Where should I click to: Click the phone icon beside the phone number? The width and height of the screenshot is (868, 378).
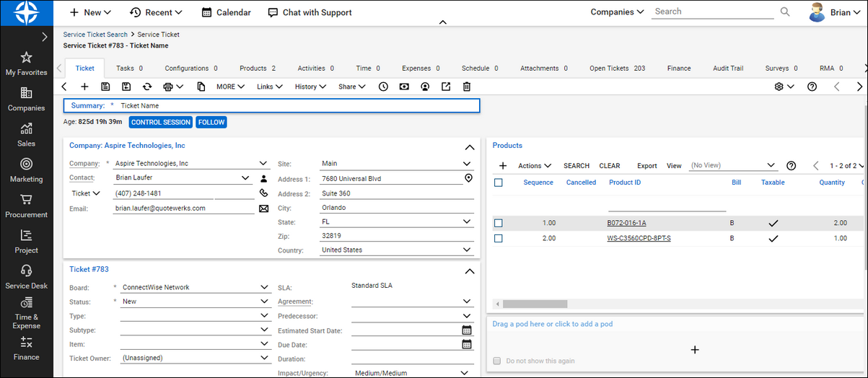[x=263, y=193]
